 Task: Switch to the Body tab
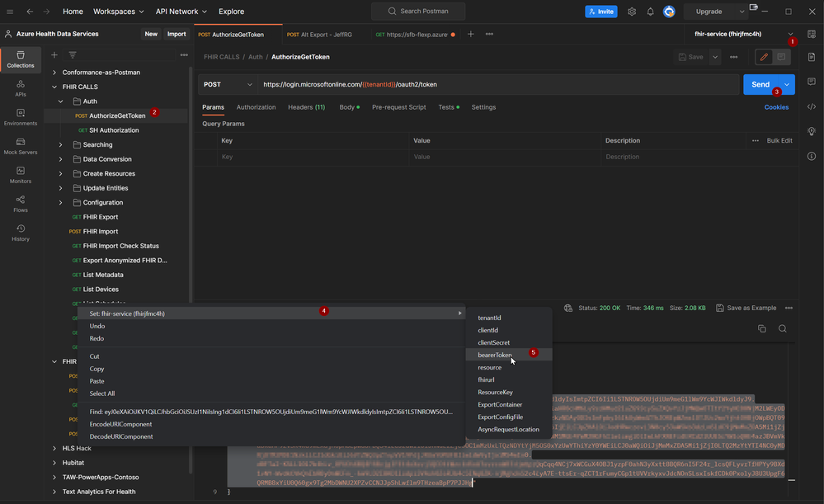tap(350, 107)
